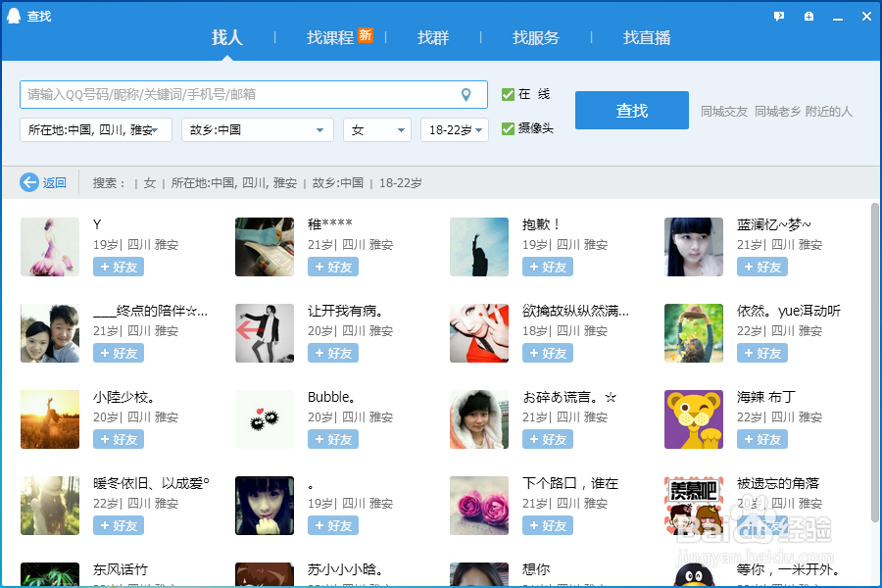Toggle the 摄像头 checkbox

click(x=508, y=128)
